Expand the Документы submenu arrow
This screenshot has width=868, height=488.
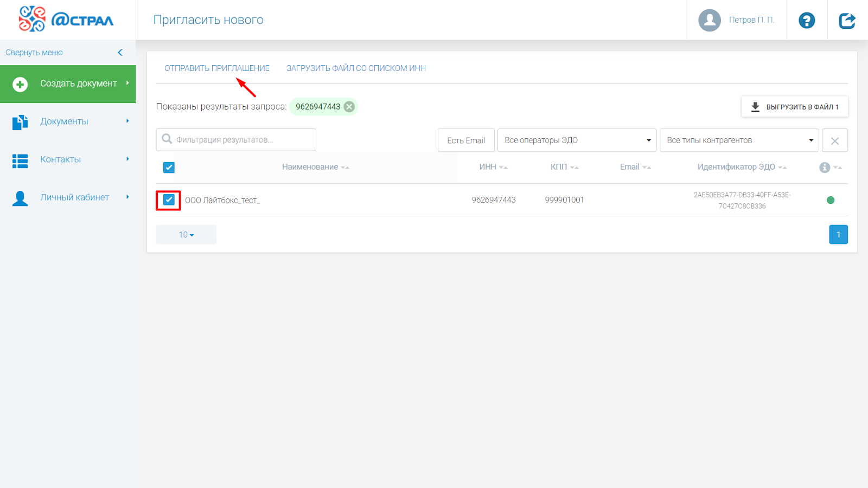pos(127,121)
